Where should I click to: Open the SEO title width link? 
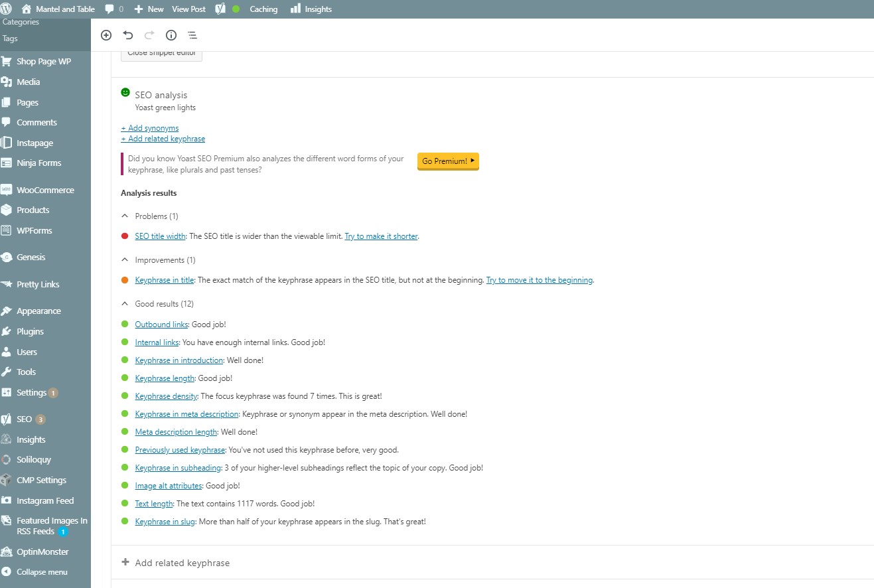pyautogui.click(x=160, y=236)
